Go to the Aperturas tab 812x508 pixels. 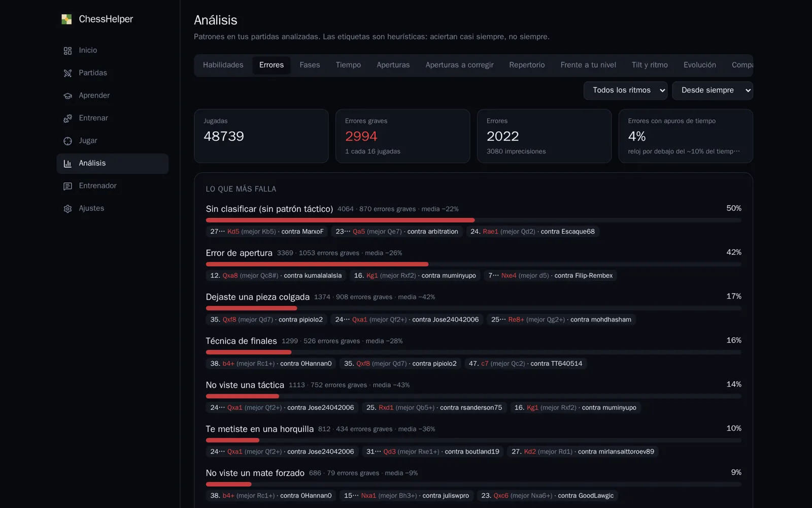point(393,65)
